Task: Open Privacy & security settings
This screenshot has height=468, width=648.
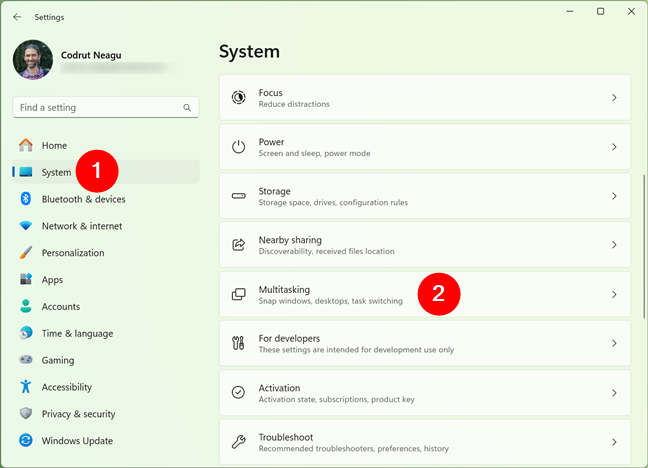Action: click(x=106, y=414)
